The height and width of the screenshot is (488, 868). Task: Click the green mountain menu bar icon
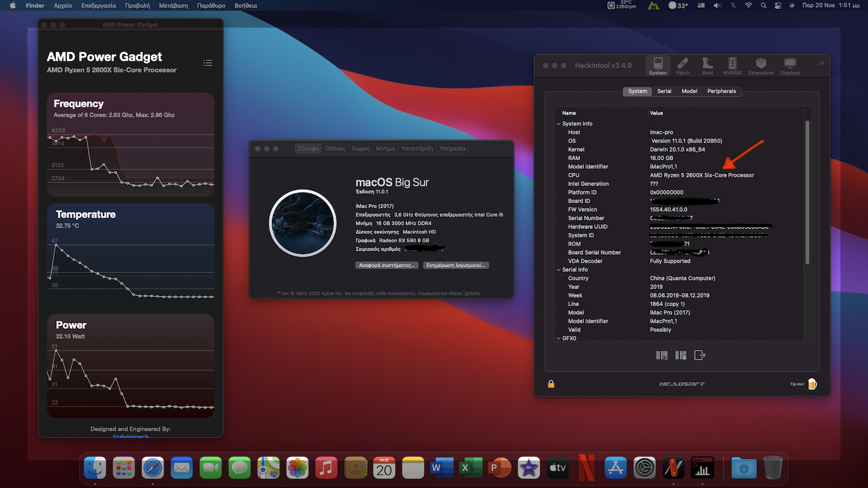653,5
